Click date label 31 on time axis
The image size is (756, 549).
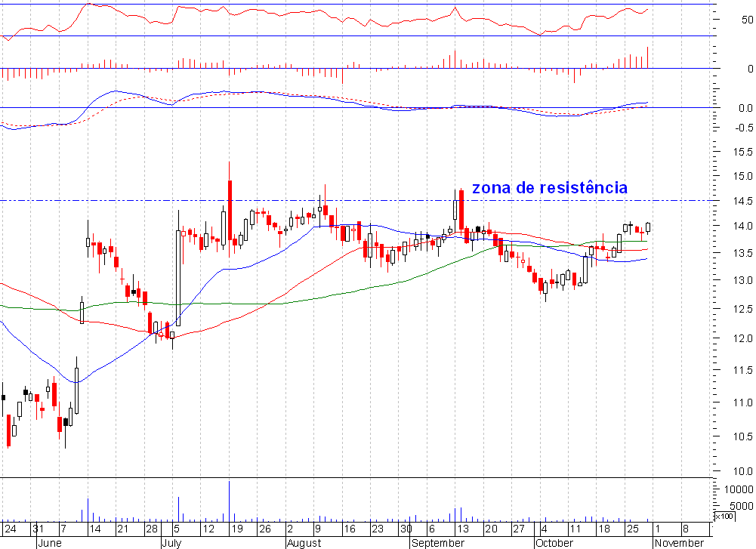pyautogui.click(x=38, y=529)
